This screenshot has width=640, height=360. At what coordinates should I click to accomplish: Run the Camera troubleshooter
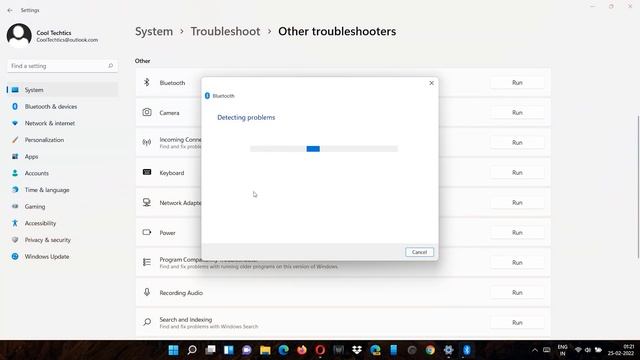click(x=517, y=112)
